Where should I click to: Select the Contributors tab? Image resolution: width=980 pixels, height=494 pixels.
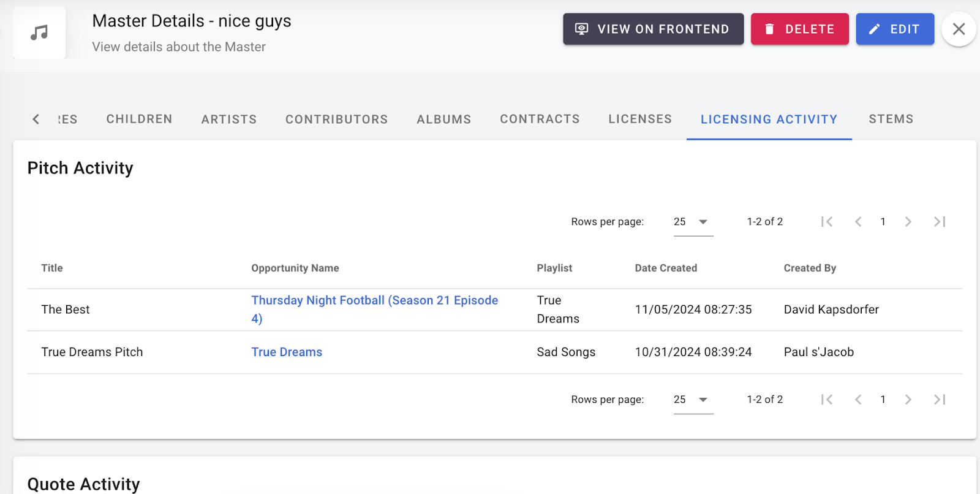tap(336, 119)
